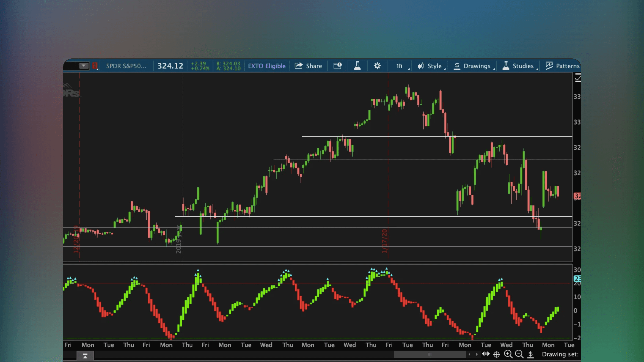This screenshot has height=362, width=644.
Task: Open the chart settings gear icon
Action: coord(377,66)
